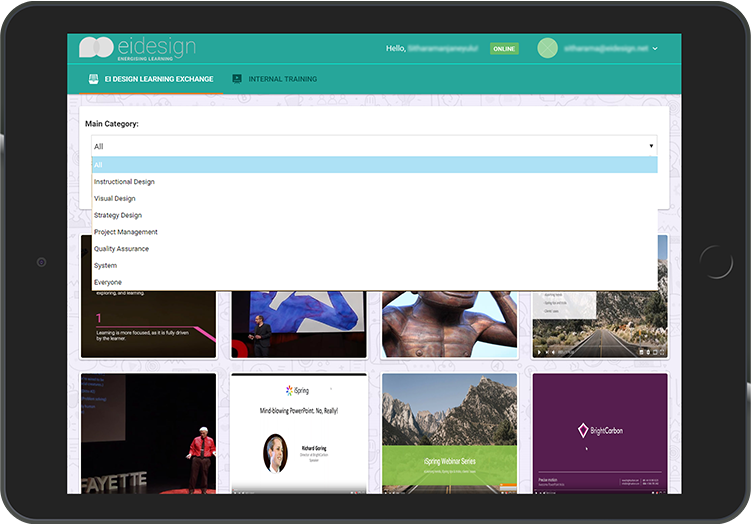
Task: Choose 'Instructional Design' category option
Action: click(x=375, y=182)
